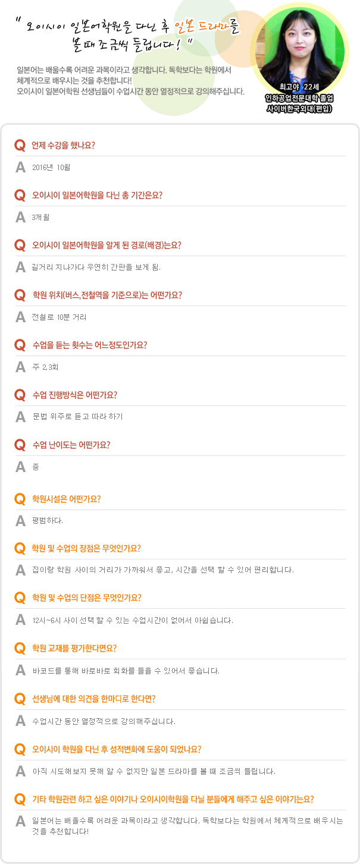The width and height of the screenshot is (360, 868).
Task: Select the Q icon for "수업 난이도는 어떤가요?"
Action: [20, 445]
